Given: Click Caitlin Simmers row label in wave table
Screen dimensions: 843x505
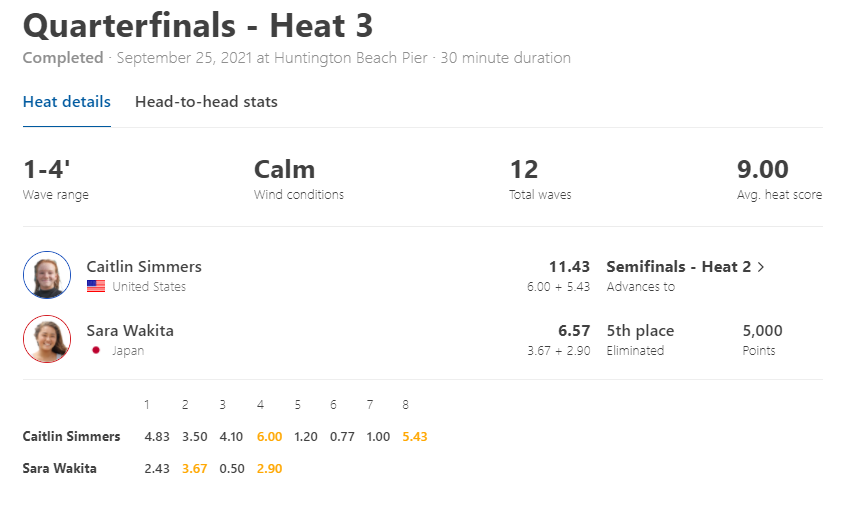Looking at the screenshot, I should 72,437.
